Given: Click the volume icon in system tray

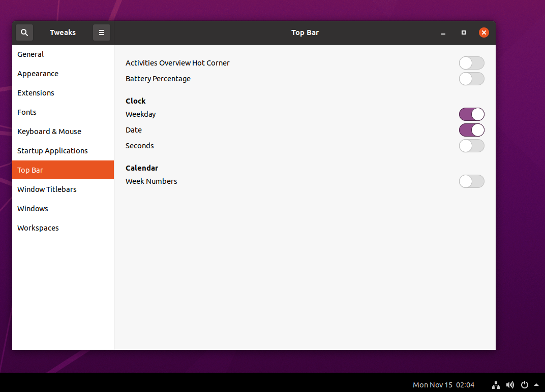Looking at the screenshot, I should pyautogui.click(x=510, y=384).
